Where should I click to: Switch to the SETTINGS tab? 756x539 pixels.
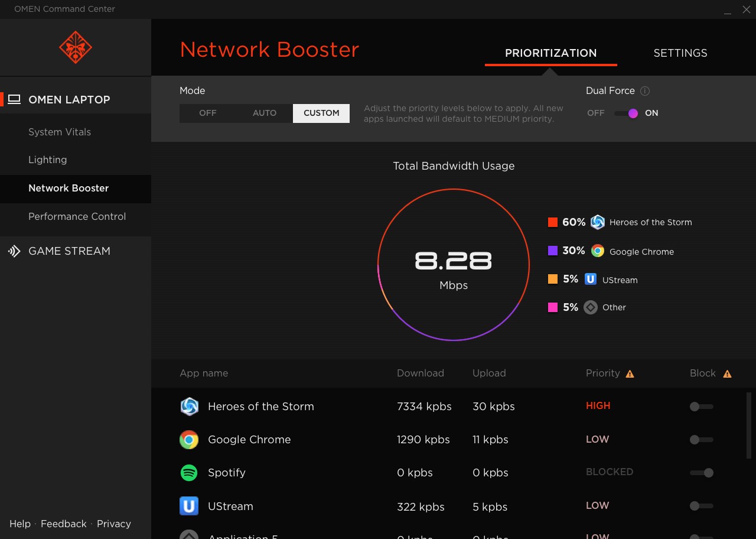coord(680,53)
